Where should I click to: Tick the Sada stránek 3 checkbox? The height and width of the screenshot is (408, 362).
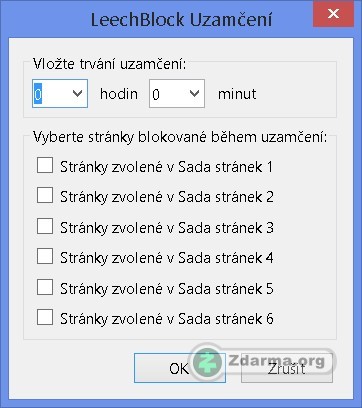pos(45,226)
